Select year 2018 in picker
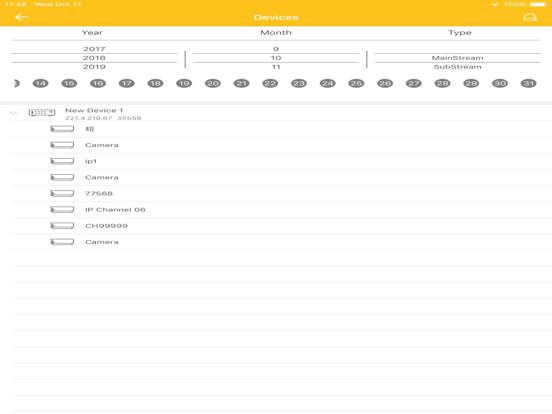 tap(94, 58)
